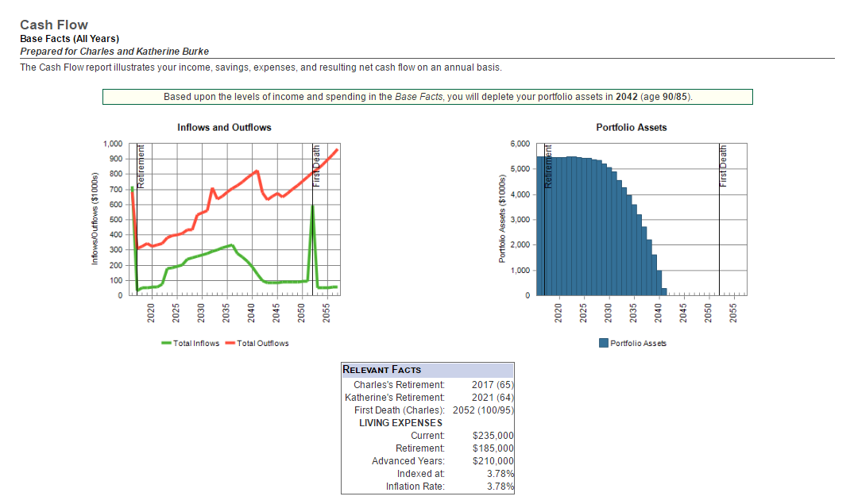Toggle visibility of the Total Outflows series
The height and width of the screenshot is (504, 854).
pos(262,343)
